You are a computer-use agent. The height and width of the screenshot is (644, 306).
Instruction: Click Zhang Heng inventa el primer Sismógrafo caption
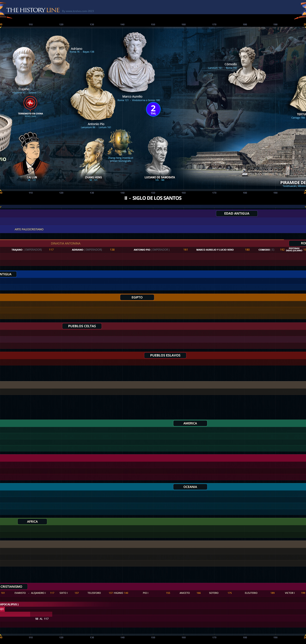tap(121, 159)
